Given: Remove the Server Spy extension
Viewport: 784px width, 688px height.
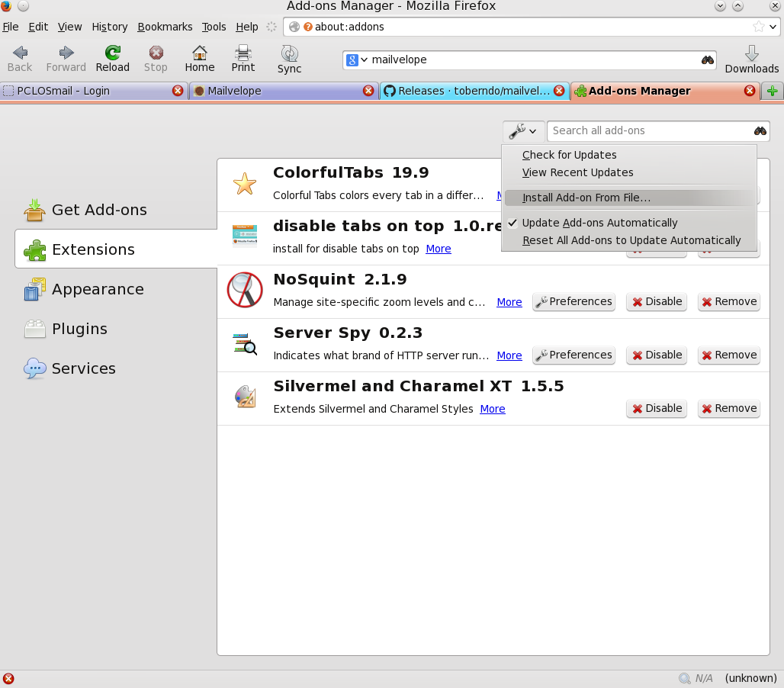Looking at the screenshot, I should coord(729,355).
